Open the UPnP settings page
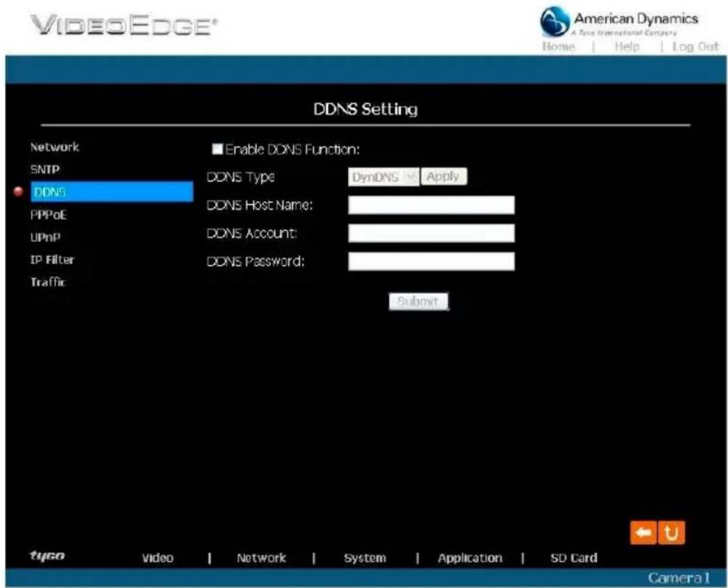This screenshot has width=728, height=588. 46,237
